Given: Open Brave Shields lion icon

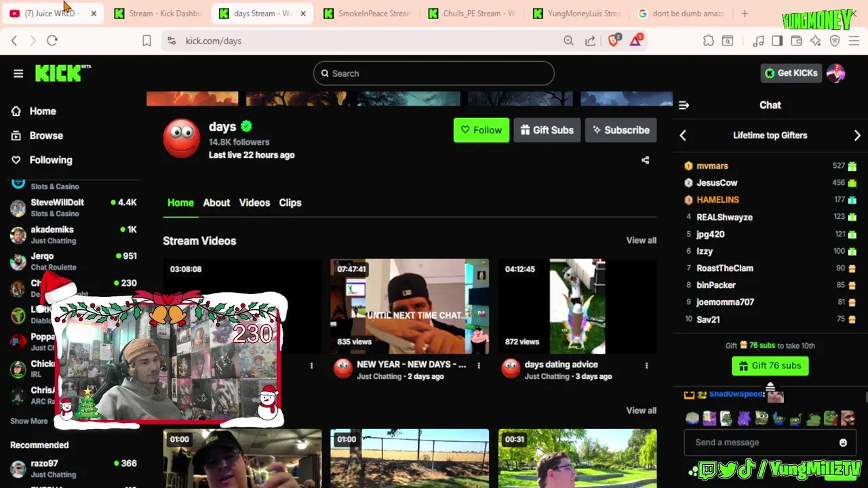Looking at the screenshot, I should pos(614,41).
